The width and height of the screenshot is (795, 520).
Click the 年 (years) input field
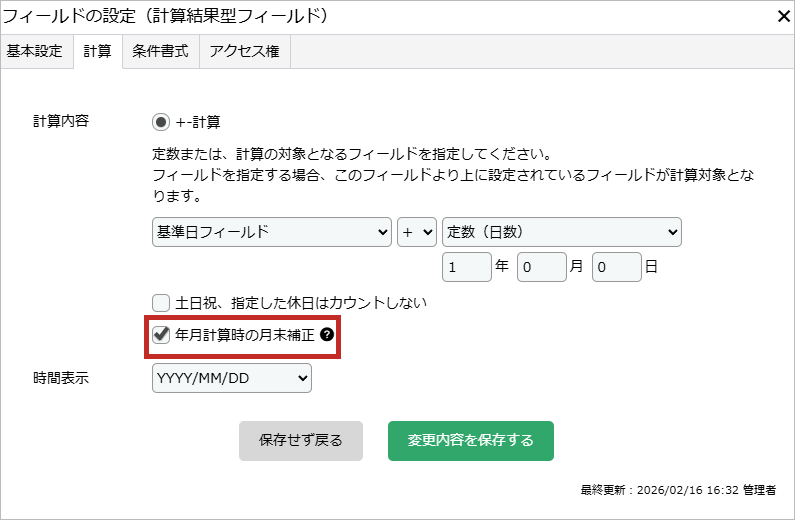click(x=466, y=268)
